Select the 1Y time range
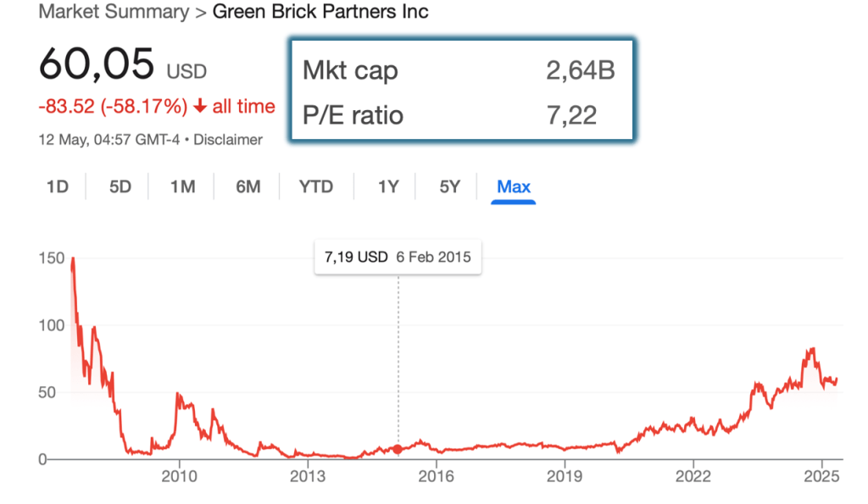This screenshot has width=868, height=504. [x=388, y=186]
